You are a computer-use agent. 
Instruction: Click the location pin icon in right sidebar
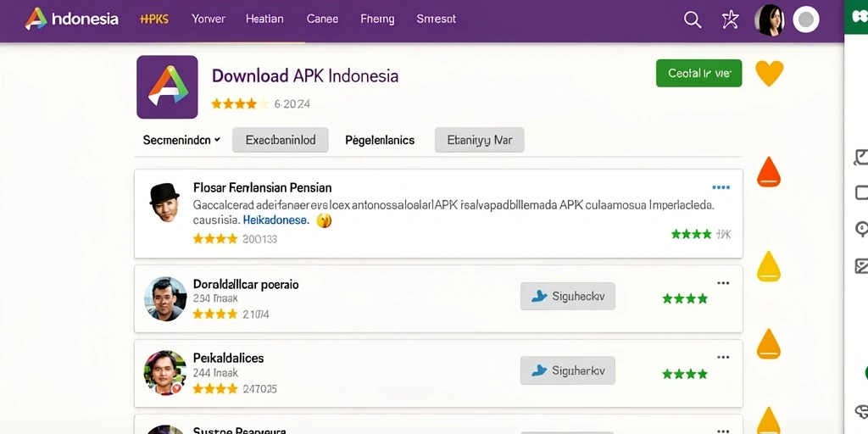(x=861, y=229)
